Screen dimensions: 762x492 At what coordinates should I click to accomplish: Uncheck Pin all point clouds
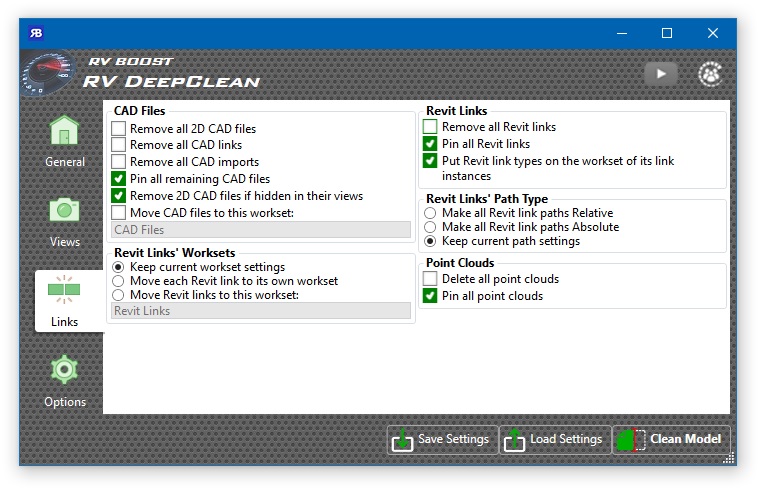click(430, 296)
